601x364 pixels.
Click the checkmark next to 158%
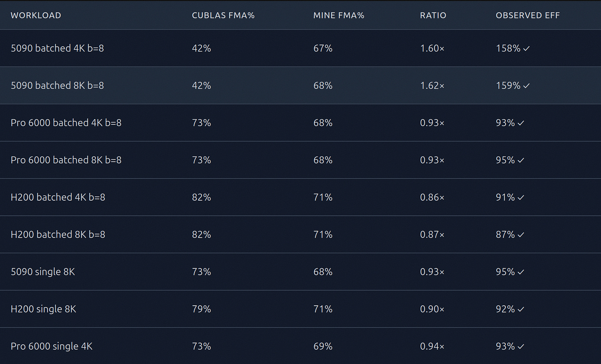[526, 49]
